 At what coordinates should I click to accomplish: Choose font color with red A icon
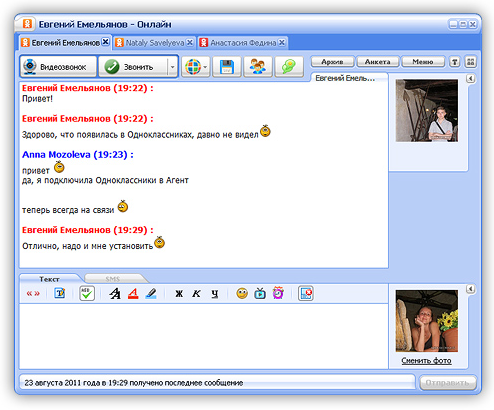[x=133, y=293]
